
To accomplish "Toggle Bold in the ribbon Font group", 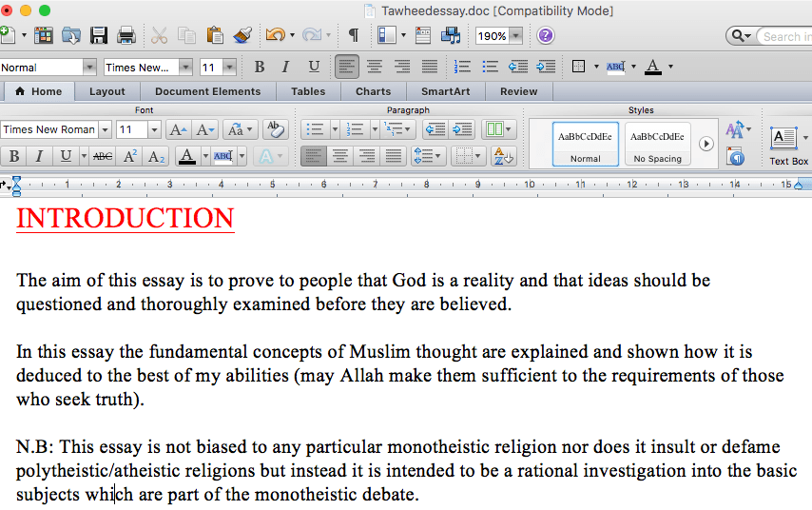I will tap(13, 156).
